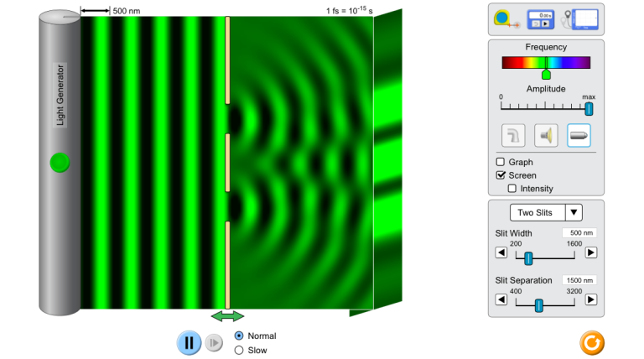Select Slow speed option
This screenshot has width=644, height=359.
239,351
